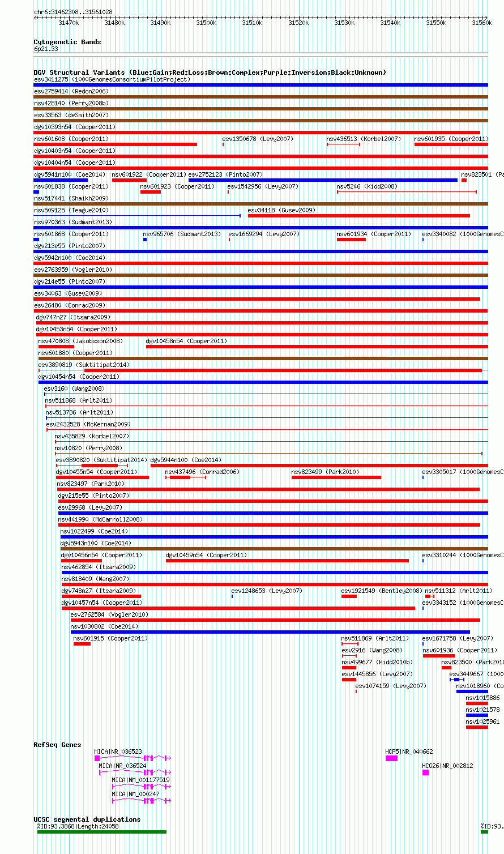Image resolution: width=504 pixels, height=854 pixels.
Task: Select the nsv1022499 (Coe2014) label
Action: tap(94, 531)
